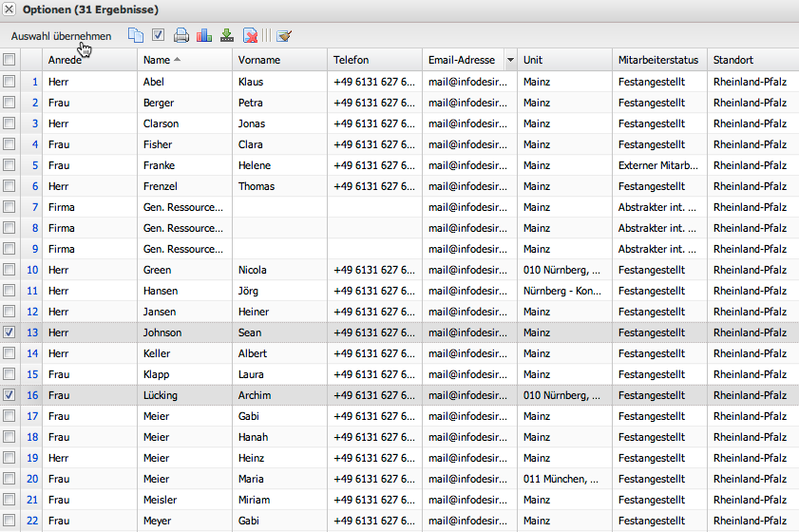Open the Email-Adresse column dropdown arrow
Image resolution: width=799 pixels, height=532 pixels.
[510, 60]
